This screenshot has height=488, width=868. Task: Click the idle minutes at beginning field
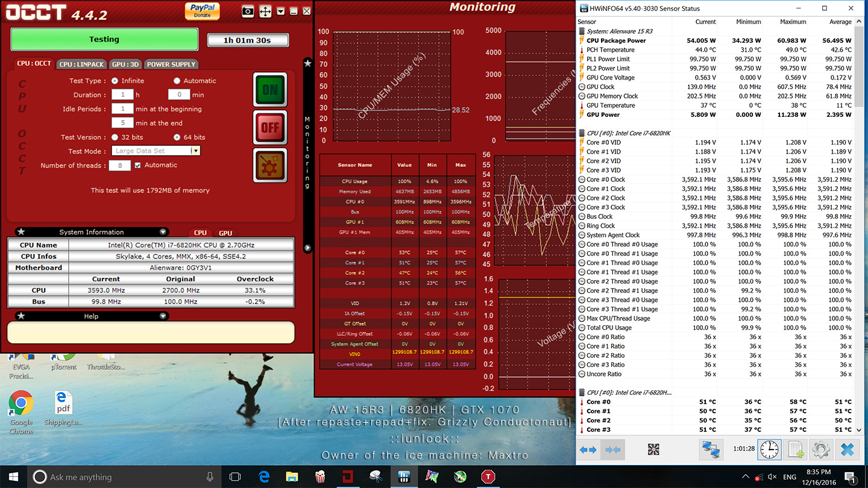tap(122, 109)
